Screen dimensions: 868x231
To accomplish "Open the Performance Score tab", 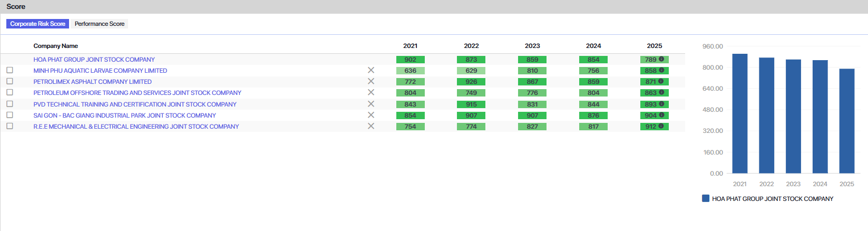I will point(100,24).
